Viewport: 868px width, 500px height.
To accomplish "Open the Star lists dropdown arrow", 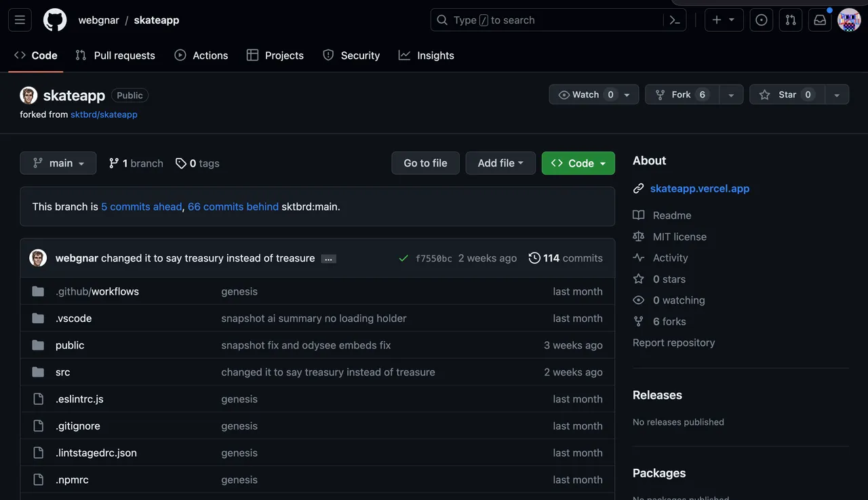I will coord(837,95).
